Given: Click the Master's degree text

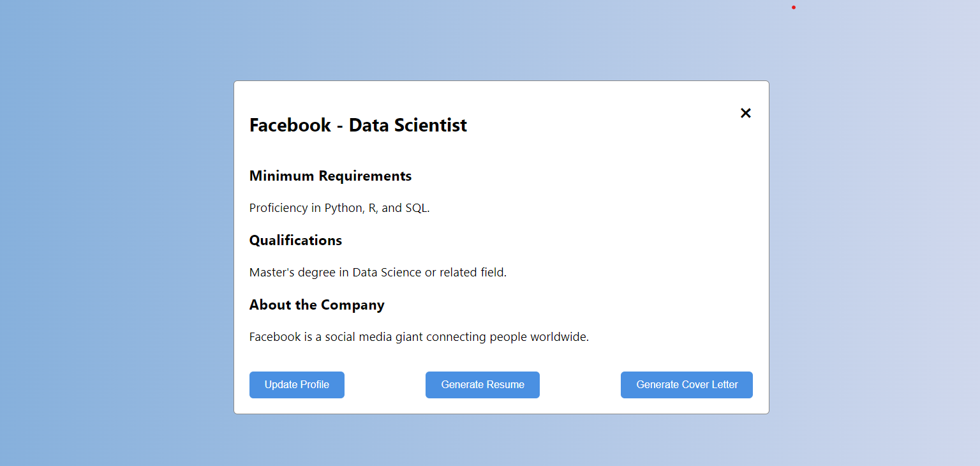Looking at the screenshot, I should [292, 273].
